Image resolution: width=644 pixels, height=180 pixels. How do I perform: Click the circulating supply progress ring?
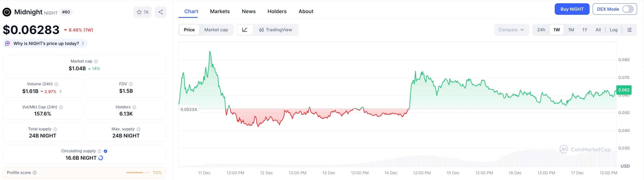point(101,158)
